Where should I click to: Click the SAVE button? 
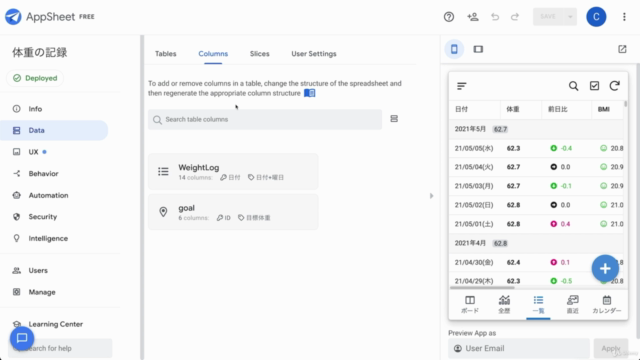pos(548,17)
